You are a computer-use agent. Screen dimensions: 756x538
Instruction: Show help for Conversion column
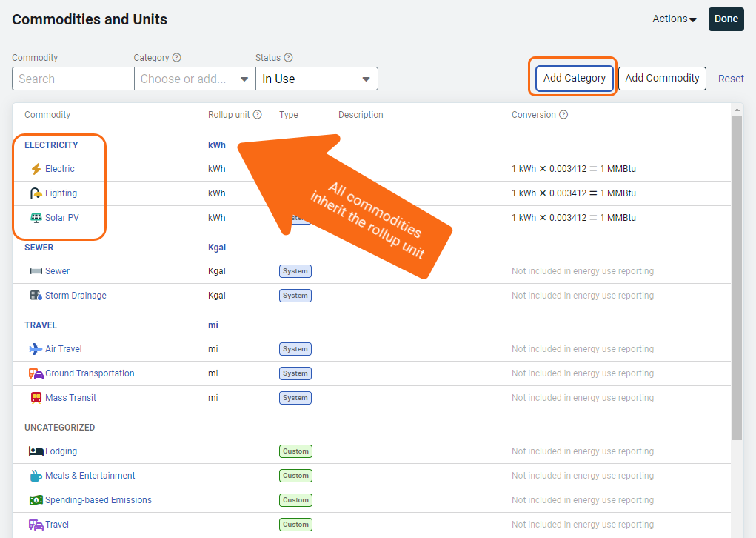click(563, 114)
